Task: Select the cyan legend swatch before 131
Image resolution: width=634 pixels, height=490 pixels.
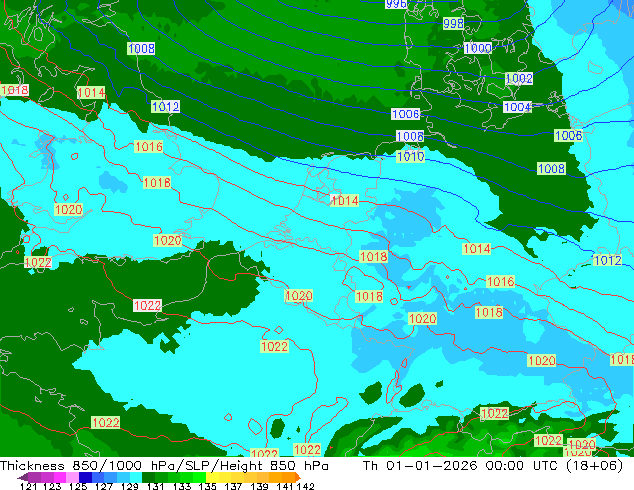Action: (x=136, y=477)
